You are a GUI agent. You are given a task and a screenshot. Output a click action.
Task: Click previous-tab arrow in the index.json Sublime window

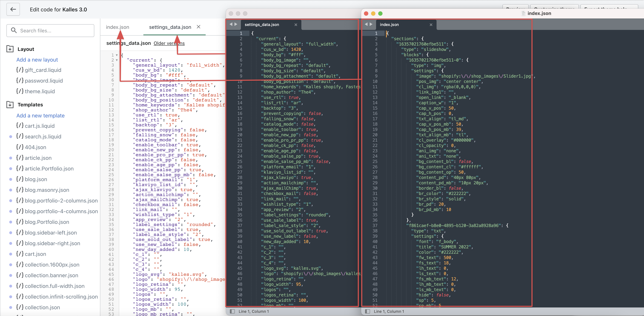pyautogui.click(x=366, y=24)
